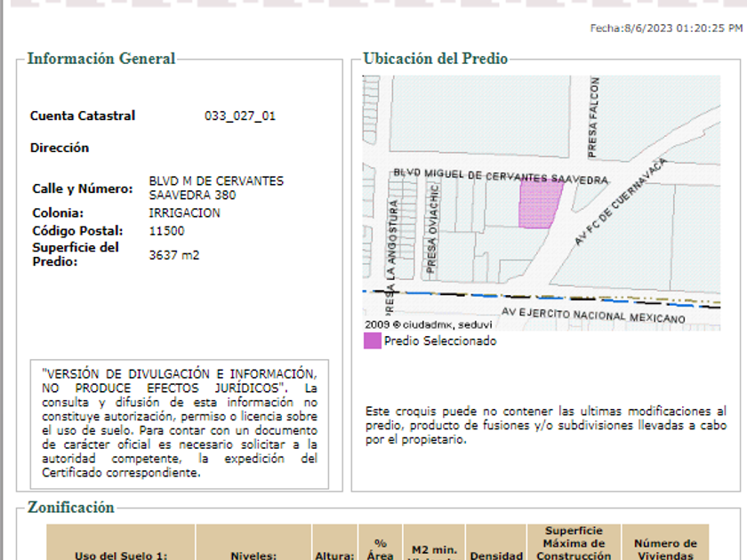Viewport: 747px width, 560px height.
Task: Click the Número de Viviendas column header
Action: click(x=665, y=548)
